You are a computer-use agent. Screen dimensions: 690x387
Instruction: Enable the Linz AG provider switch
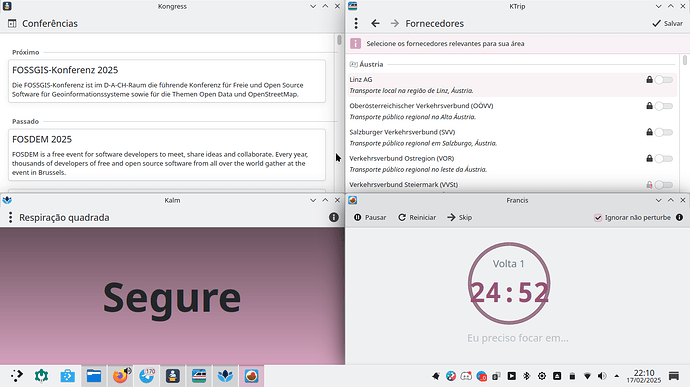pos(664,80)
